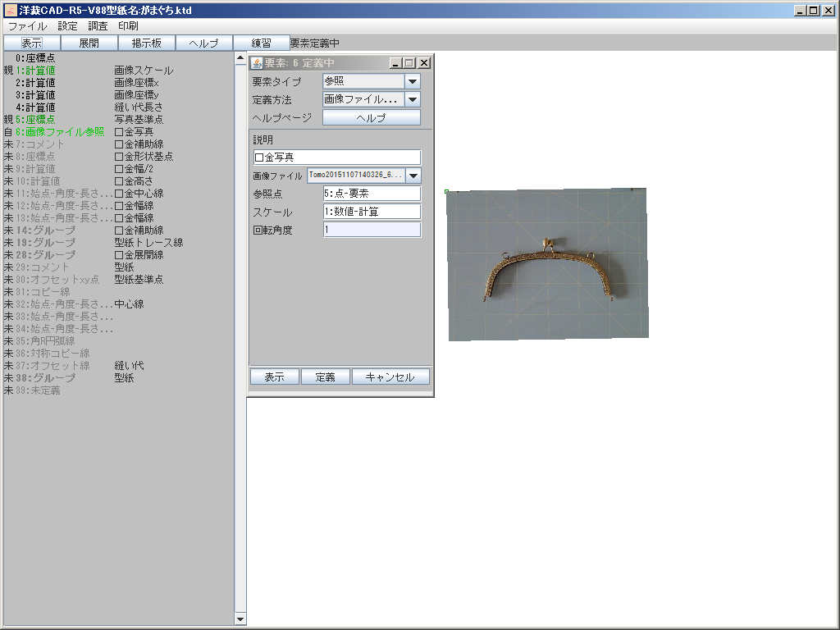The image size is (840, 630).
Task: Expand the 要素タイプ dropdown showing 参照
Action: click(413, 81)
